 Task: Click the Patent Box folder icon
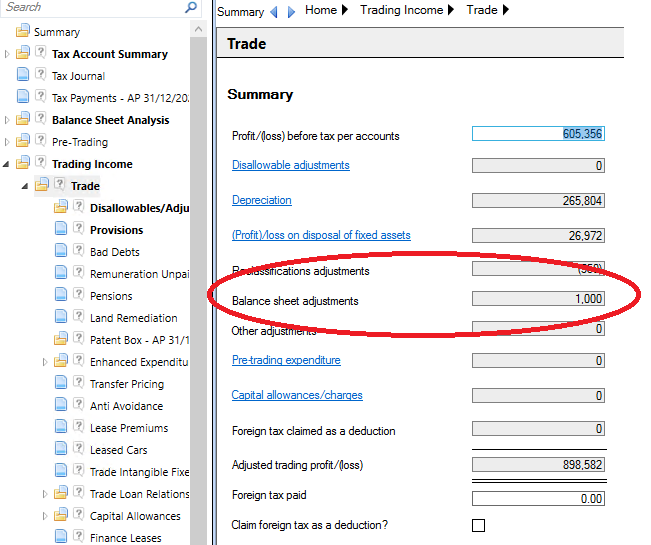[61, 338]
